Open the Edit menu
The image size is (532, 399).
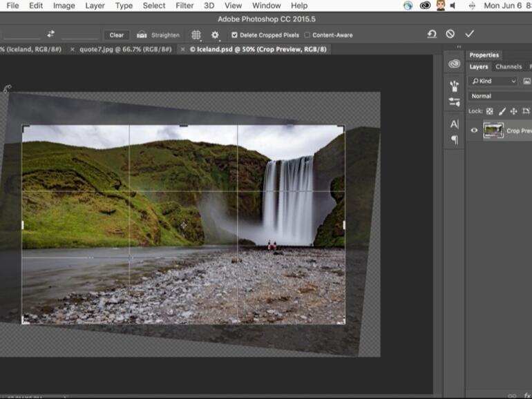(x=36, y=6)
